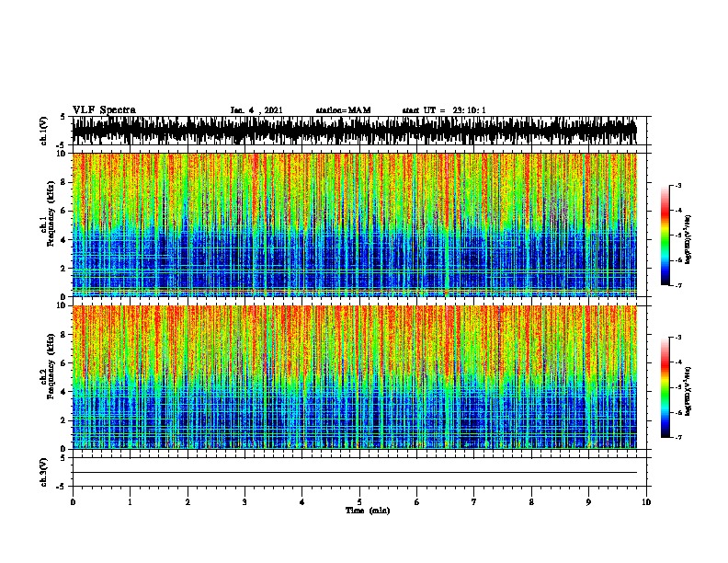Click time axis tick label "7"
The width and height of the screenshot is (728, 563).
point(474,502)
